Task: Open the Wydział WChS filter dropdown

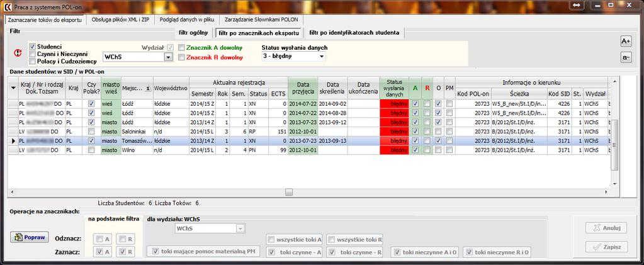Action: point(168,57)
